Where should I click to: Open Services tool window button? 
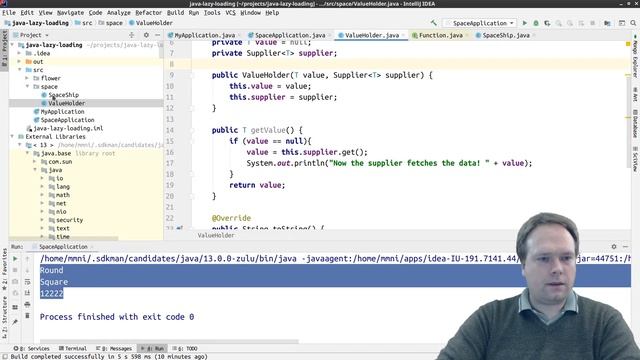coord(31,349)
